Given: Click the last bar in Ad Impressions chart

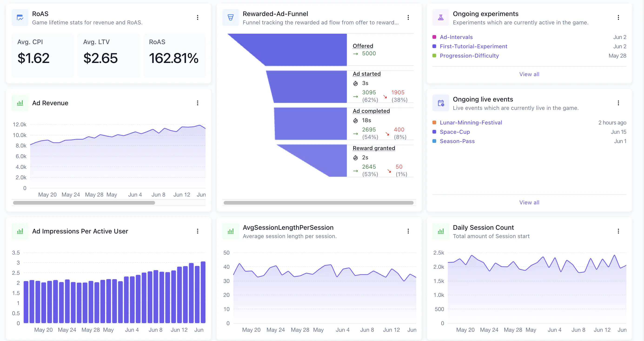Looking at the screenshot, I should click(203, 292).
